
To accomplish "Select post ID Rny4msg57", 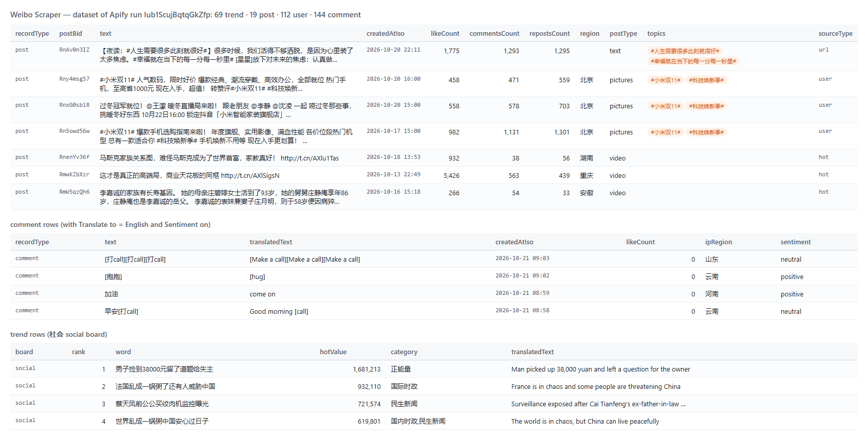I will pos(74,79).
